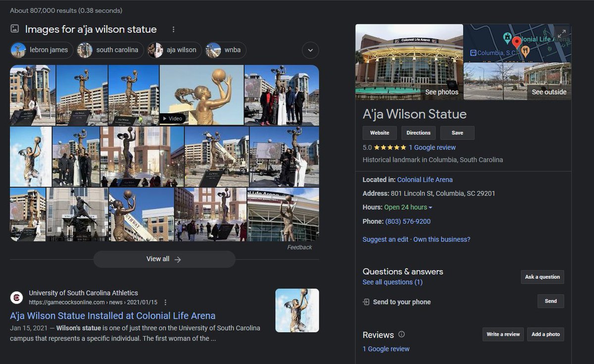Click the red map pin marker
This screenshot has width=594, height=364.
point(516,42)
